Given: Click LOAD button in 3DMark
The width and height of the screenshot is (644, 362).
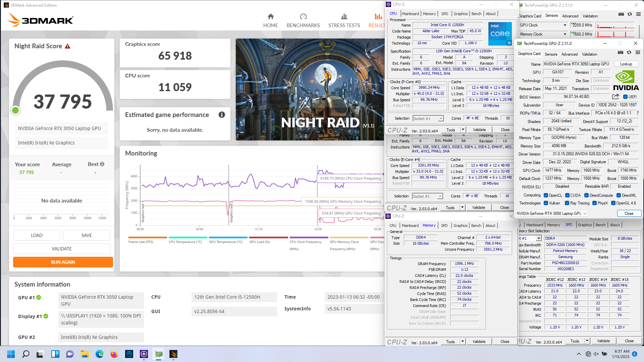Looking at the screenshot, I should (x=37, y=235).
